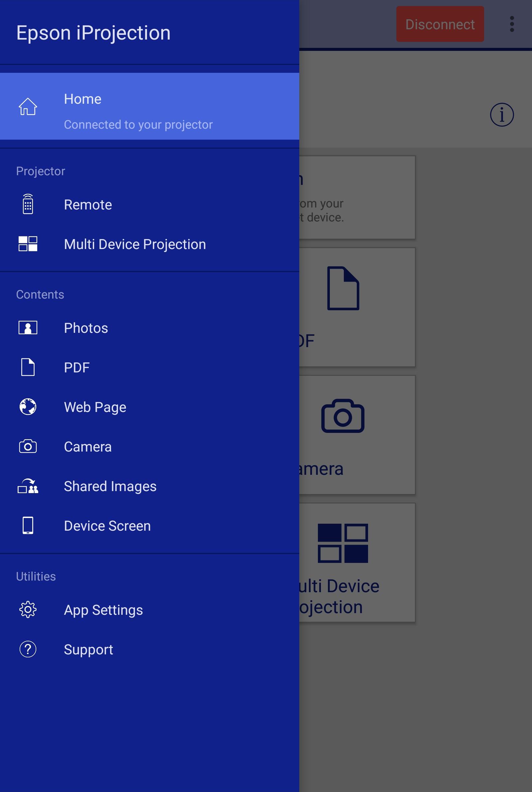Tap the red Disconnect button
532x792 pixels.
click(x=440, y=24)
